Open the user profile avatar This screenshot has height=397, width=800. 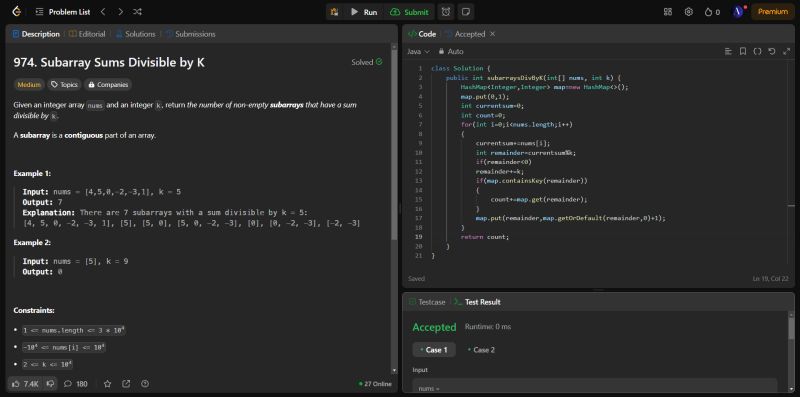click(738, 12)
